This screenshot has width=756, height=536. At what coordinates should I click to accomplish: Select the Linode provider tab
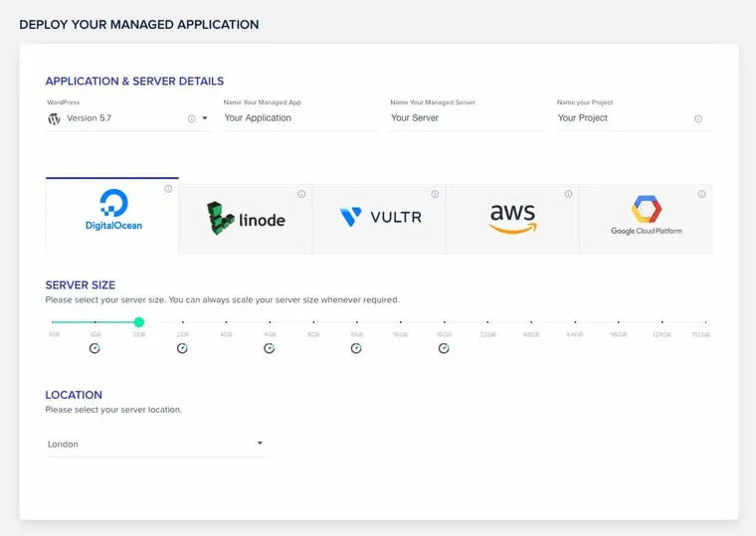(246, 219)
